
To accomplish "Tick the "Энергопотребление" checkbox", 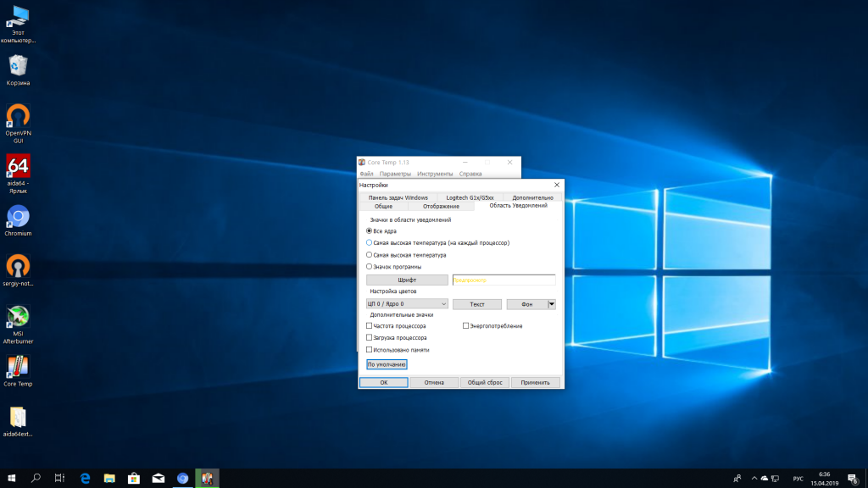I will [x=465, y=325].
